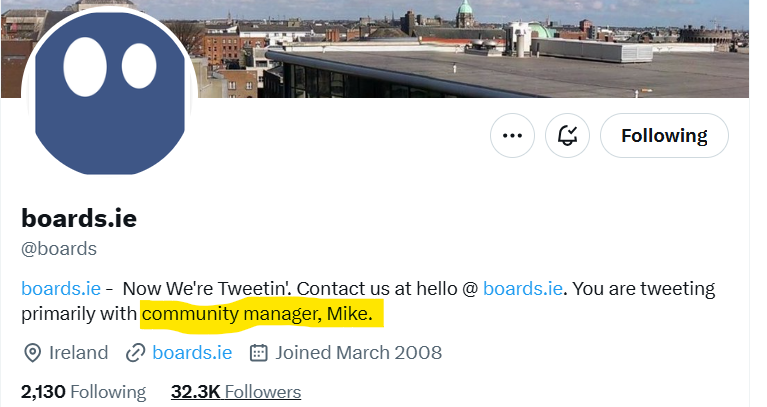This screenshot has height=407, width=767.
Task: Click the highlighted 'community manager, Mike.' text
Action: [x=257, y=315]
